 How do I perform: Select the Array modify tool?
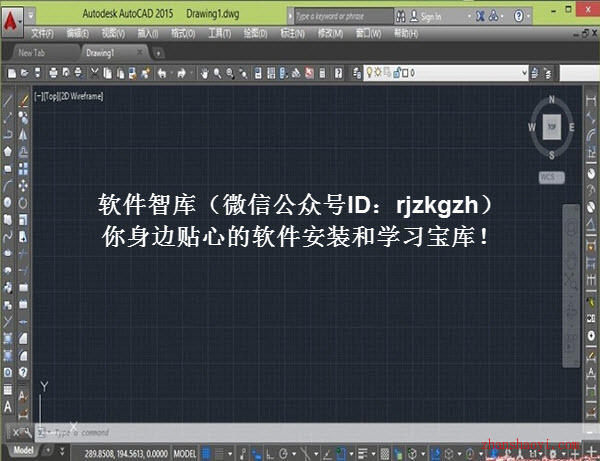[x=23, y=168]
